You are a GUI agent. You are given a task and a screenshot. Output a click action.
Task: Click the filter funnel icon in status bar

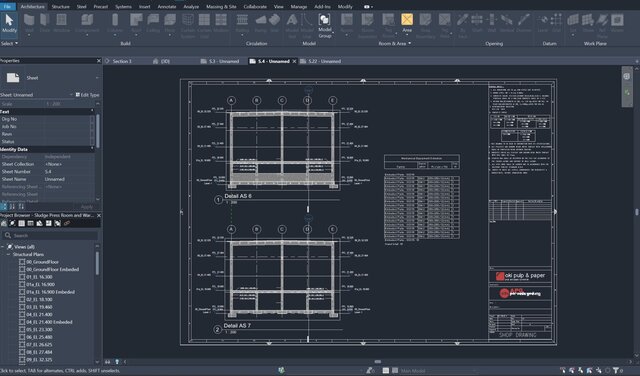click(616, 370)
